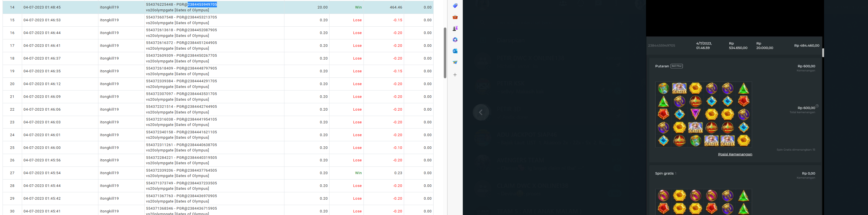This screenshot has width=868, height=215.
Task: Select highlighted ID 2384455949705 in row 14
Action: 202,4
